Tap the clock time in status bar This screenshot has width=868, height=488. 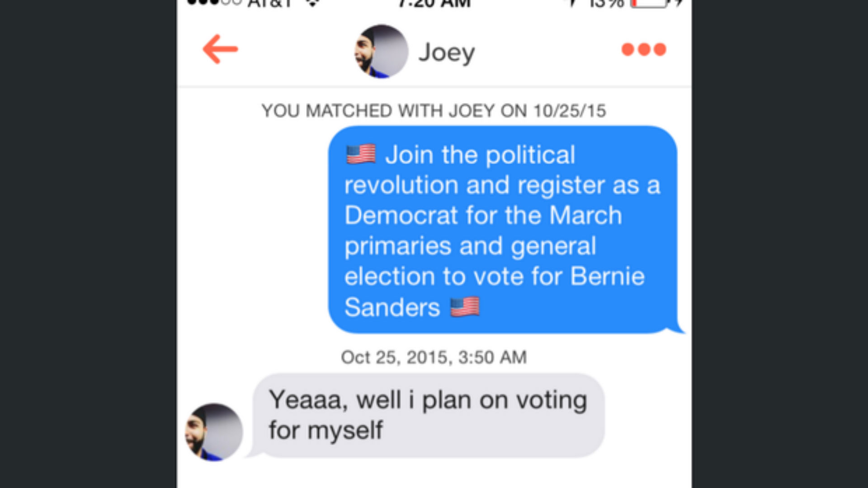[x=434, y=3]
